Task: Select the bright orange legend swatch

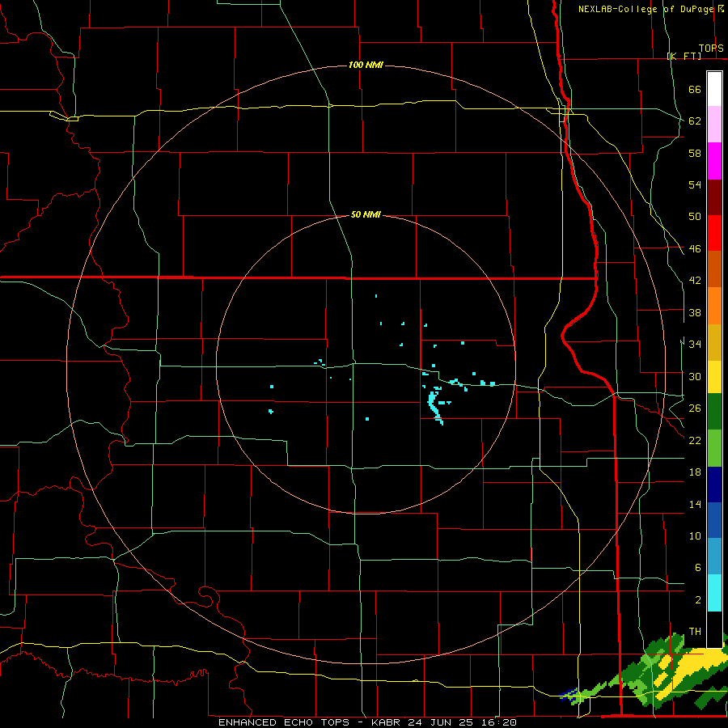Action: (714, 306)
